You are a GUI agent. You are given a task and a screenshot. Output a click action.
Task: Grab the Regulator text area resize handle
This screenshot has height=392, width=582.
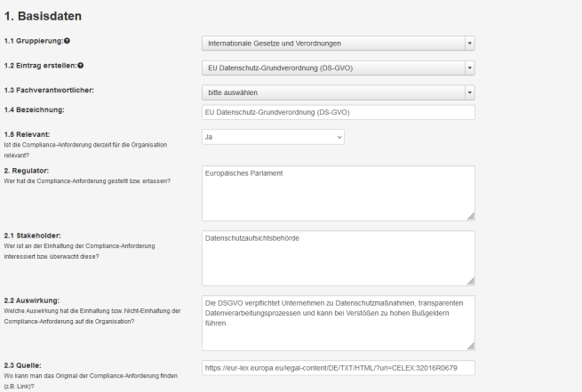tap(471, 216)
